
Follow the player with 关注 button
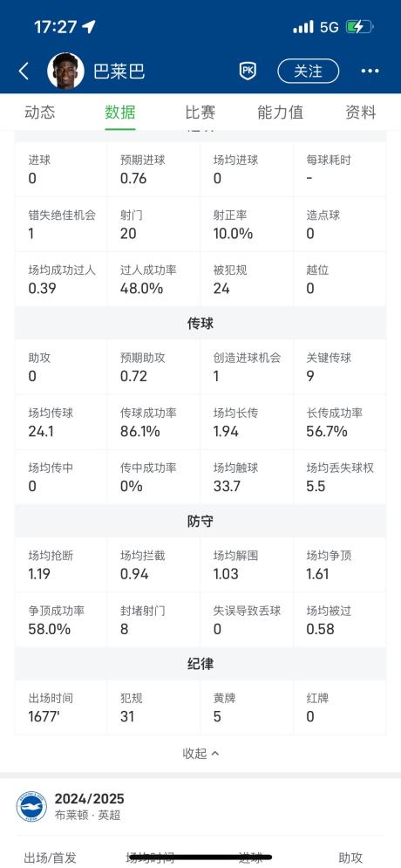[308, 71]
